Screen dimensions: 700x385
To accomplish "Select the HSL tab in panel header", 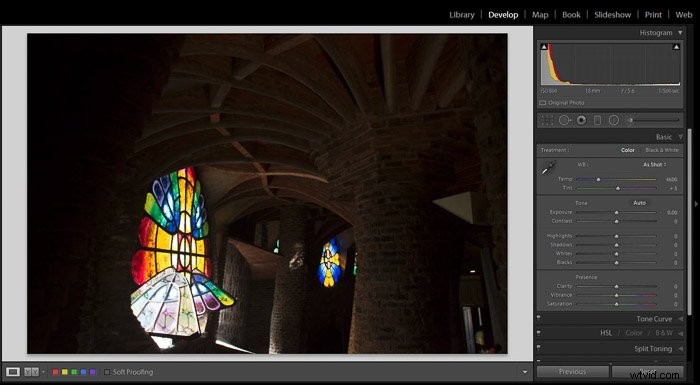I will tap(606, 333).
